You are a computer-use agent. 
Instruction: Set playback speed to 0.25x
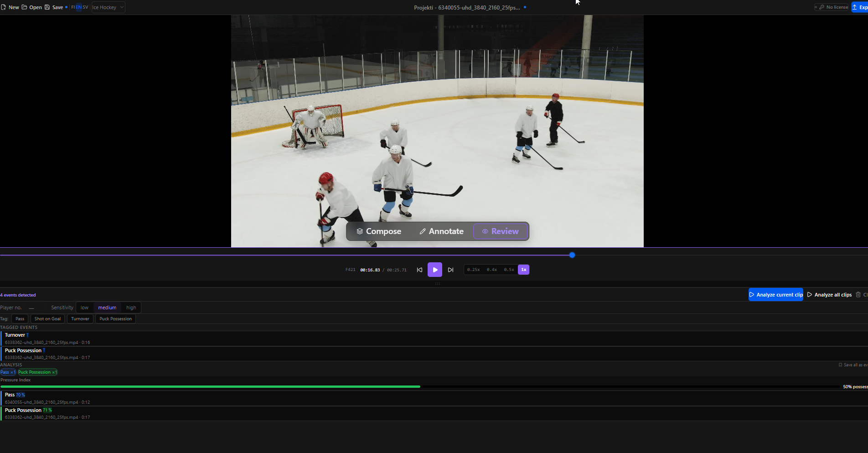click(474, 270)
